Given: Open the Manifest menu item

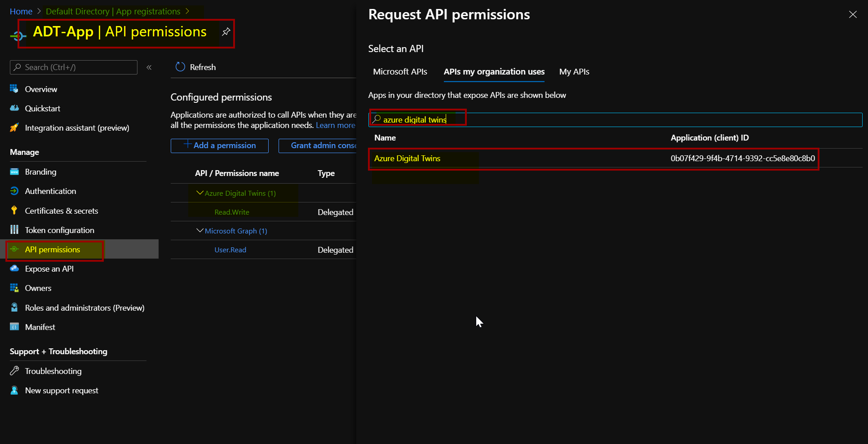Looking at the screenshot, I should [x=40, y=327].
